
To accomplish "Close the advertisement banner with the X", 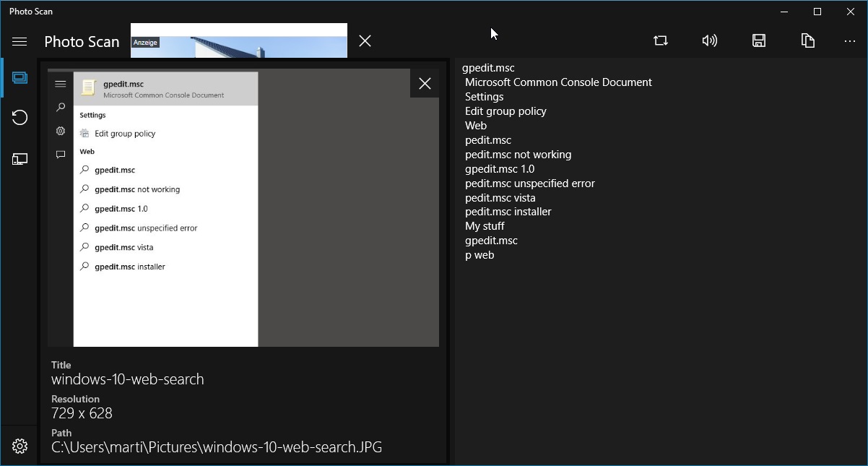I will coord(365,41).
